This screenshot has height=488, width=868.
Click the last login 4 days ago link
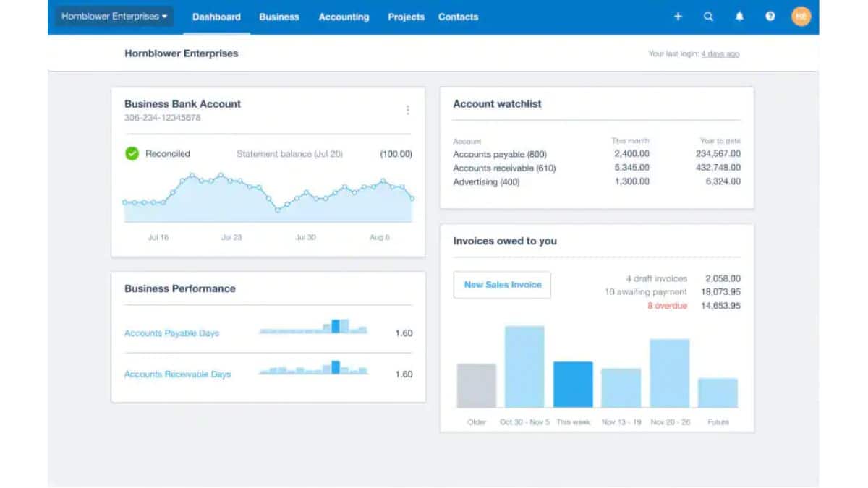point(720,54)
